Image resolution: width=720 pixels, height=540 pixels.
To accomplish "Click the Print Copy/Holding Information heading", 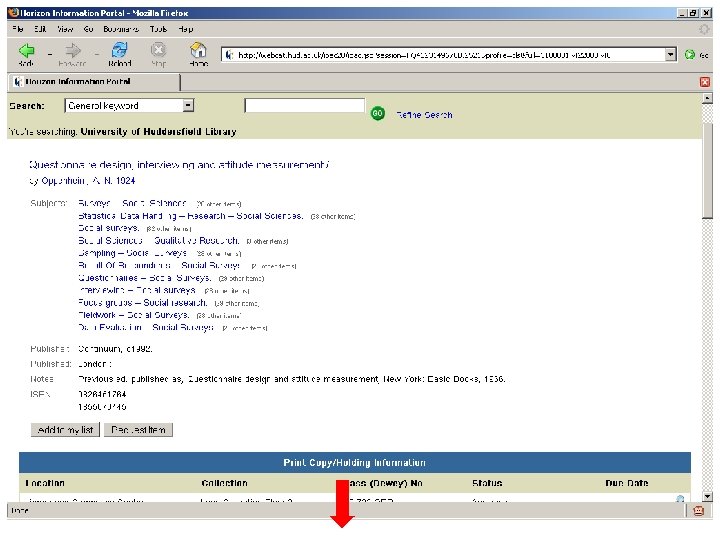I will pyautogui.click(x=354, y=462).
